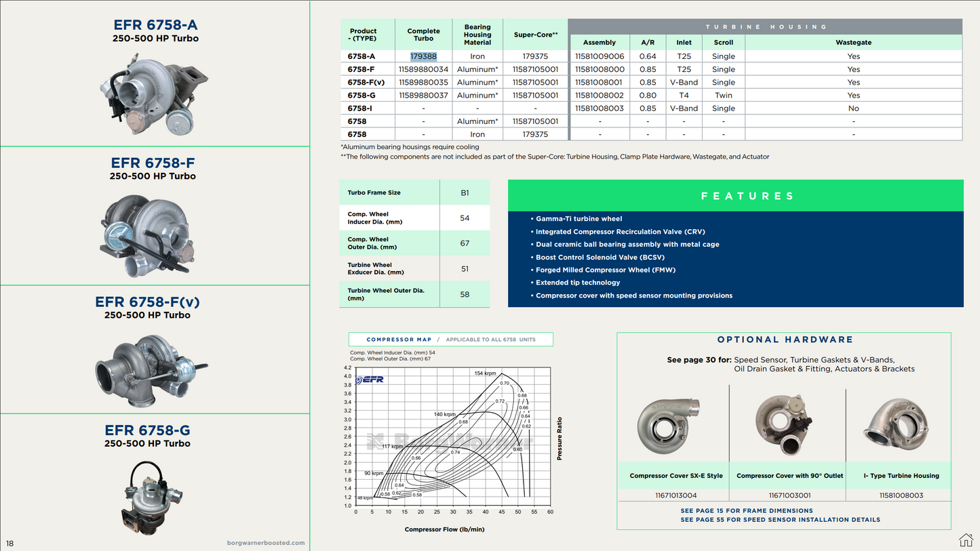Click the 'I- Type Turbine Housing' caption
The height and width of the screenshot is (551, 980).
click(901, 476)
